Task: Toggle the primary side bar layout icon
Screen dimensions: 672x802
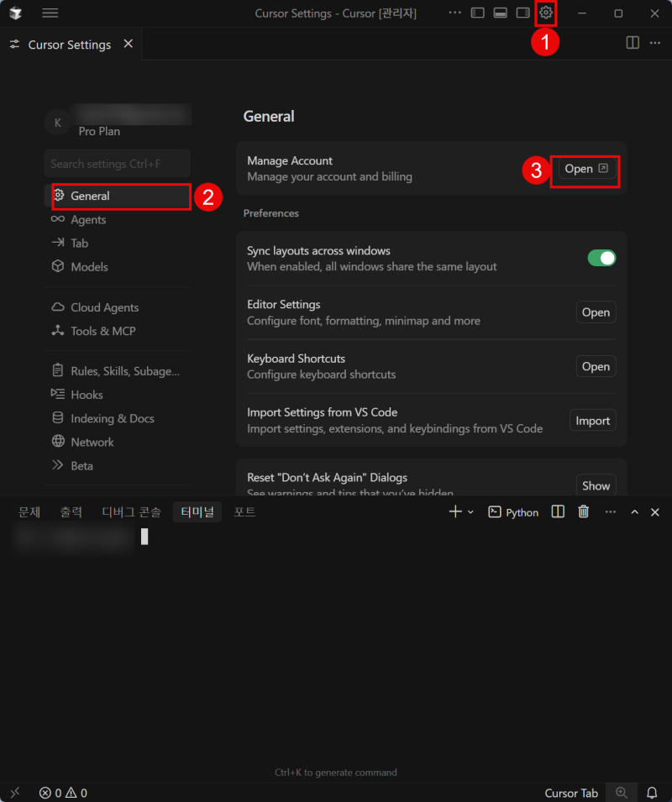Action: pos(477,13)
